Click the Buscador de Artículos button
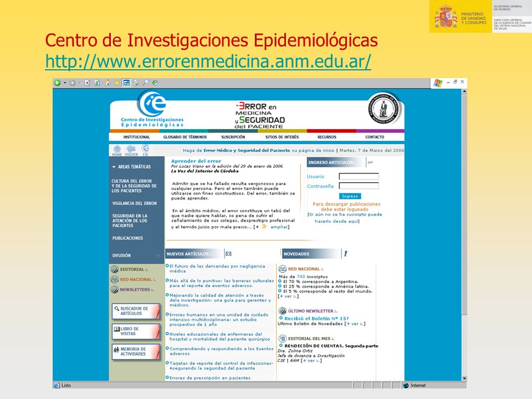The image size is (532, 399). click(x=136, y=311)
